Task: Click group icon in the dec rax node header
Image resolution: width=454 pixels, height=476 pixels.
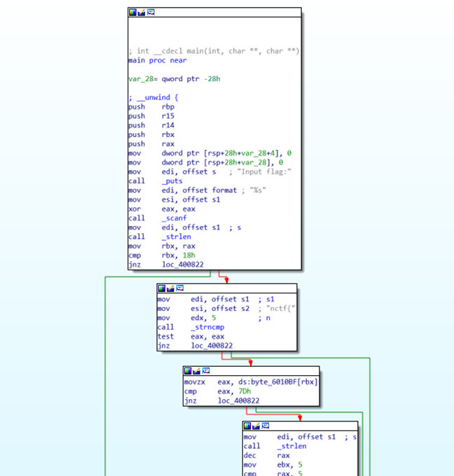Action: [x=266, y=426]
